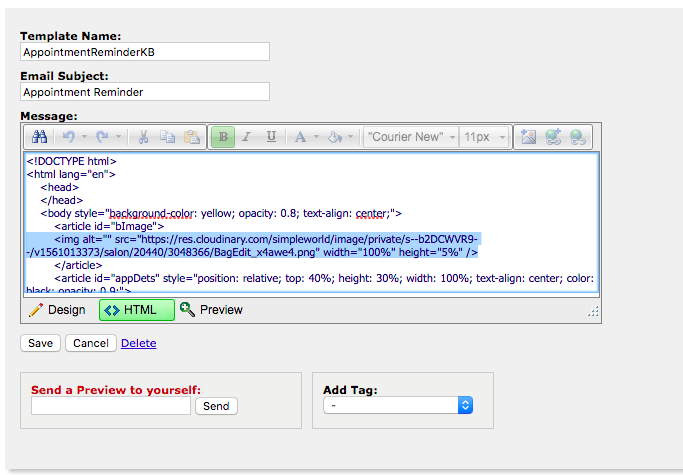Toggle bold formatting
The height and width of the screenshot is (475, 683).
click(223, 137)
